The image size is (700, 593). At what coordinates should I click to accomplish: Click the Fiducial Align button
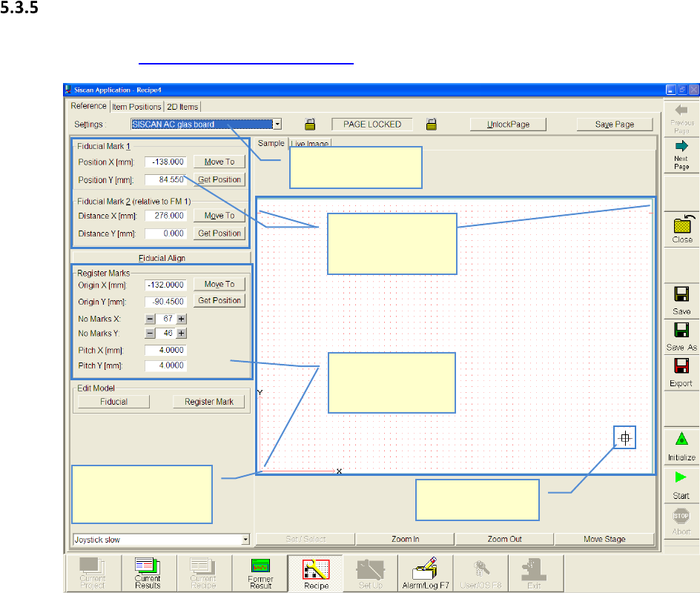162,258
